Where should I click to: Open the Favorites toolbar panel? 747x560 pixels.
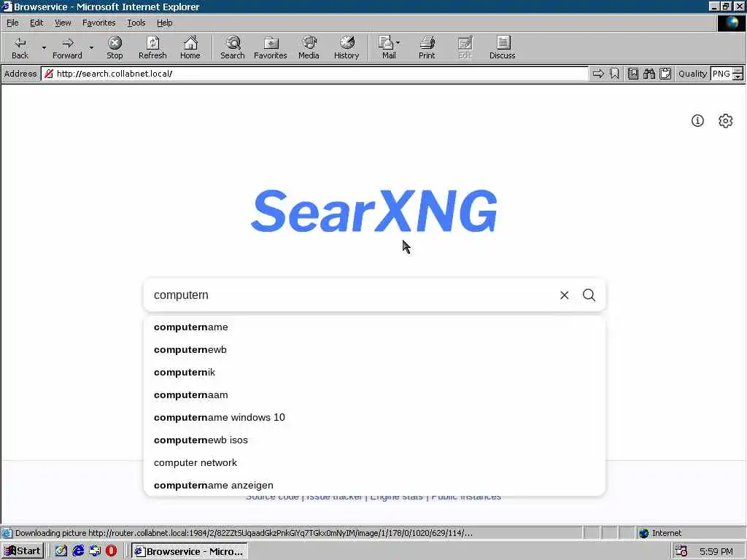pos(270,47)
